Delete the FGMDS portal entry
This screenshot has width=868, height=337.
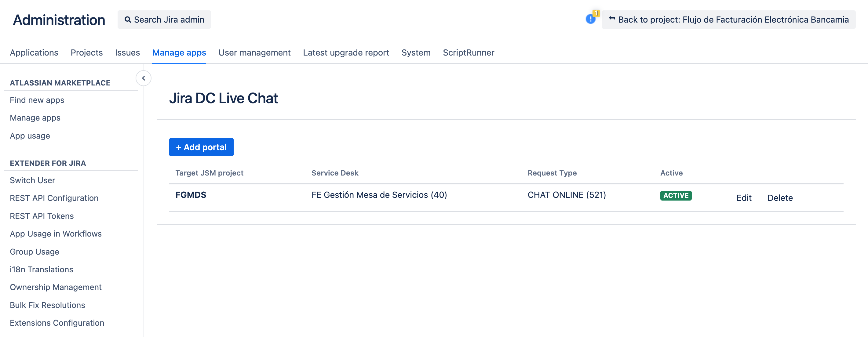(780, 198)
